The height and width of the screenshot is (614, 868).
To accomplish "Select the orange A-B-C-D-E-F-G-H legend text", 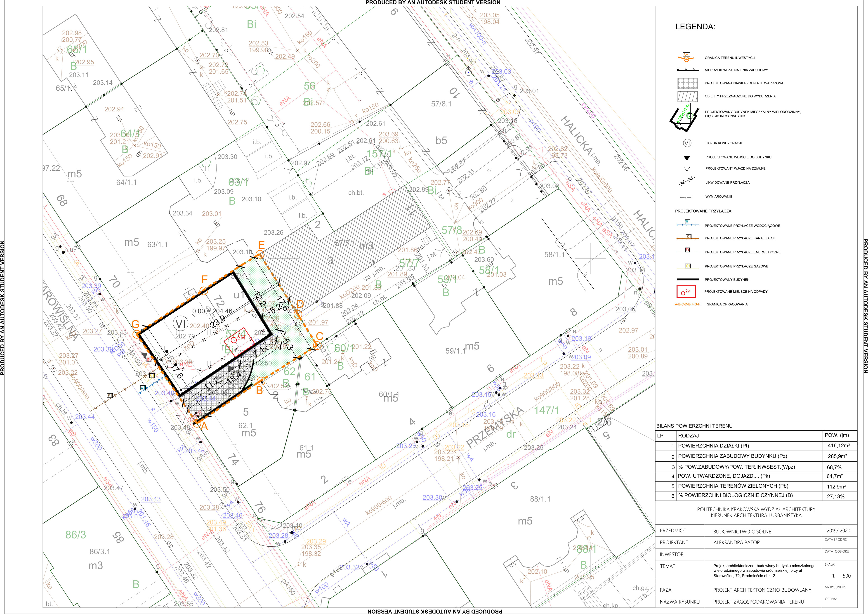I will [x=687, y=304].
